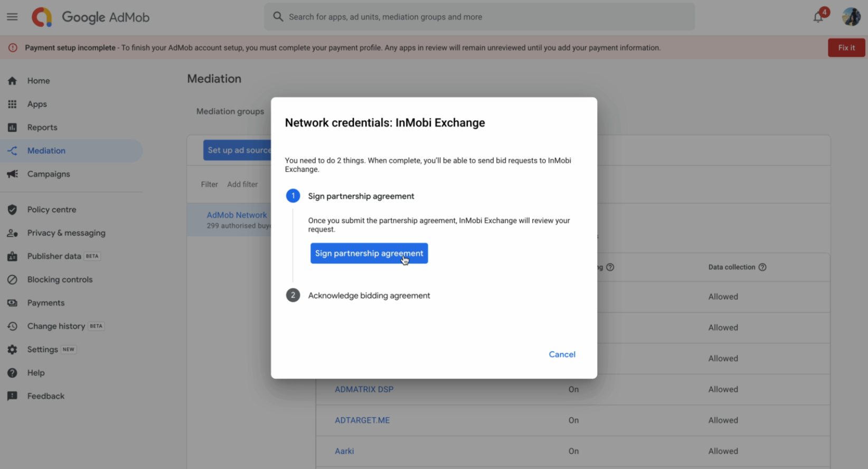Open the hamburger main menu icon
The height and width of the screenshot is (469, 868).
point(12,17)
